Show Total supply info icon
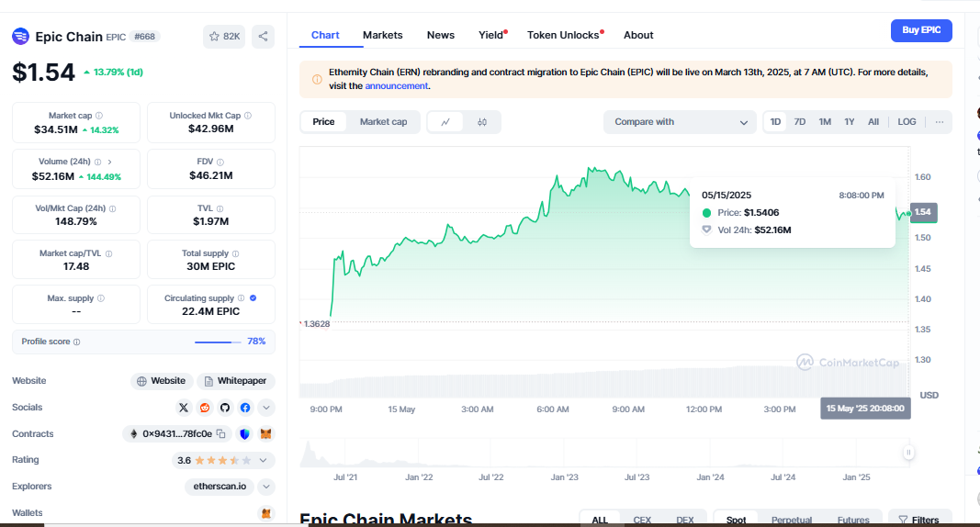This screenshot has width=980, height=527. point(236,253)
